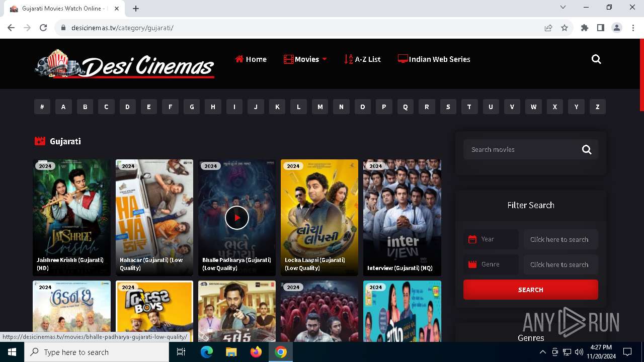Click the Windows taskbar search box
Screen dimensions: 644x362
click(x=97, y=352)
